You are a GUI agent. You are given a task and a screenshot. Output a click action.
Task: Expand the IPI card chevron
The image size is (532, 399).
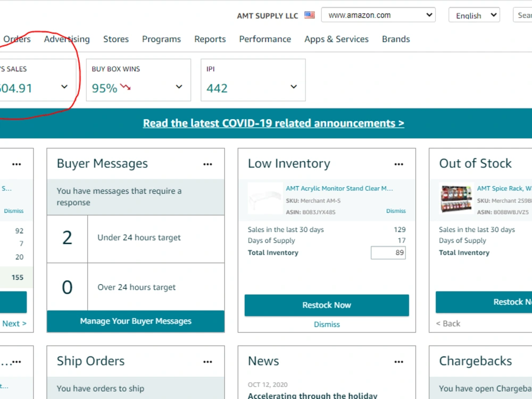click(294, 87)
